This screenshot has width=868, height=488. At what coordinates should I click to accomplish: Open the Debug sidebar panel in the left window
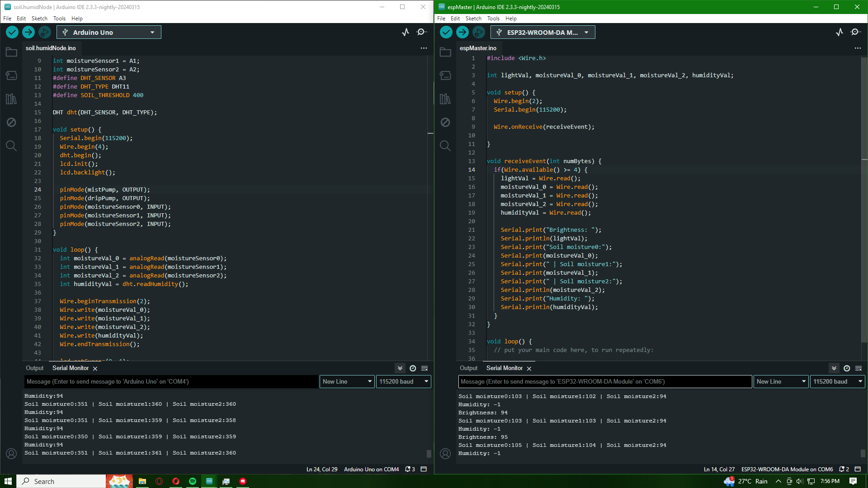point(11,122)
